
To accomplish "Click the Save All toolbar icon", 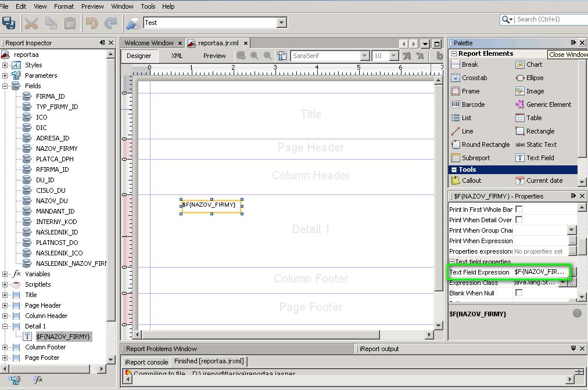I will [9, 23].
